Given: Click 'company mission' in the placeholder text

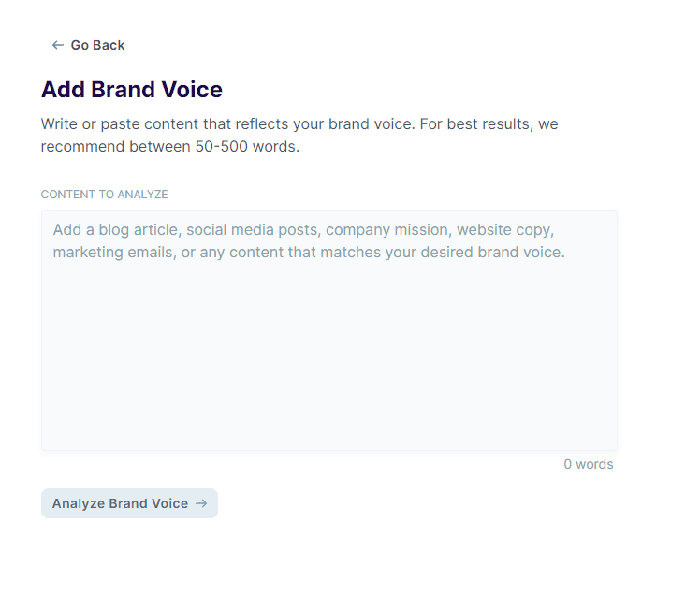Looking at the screenshot, I should point(386,229).
